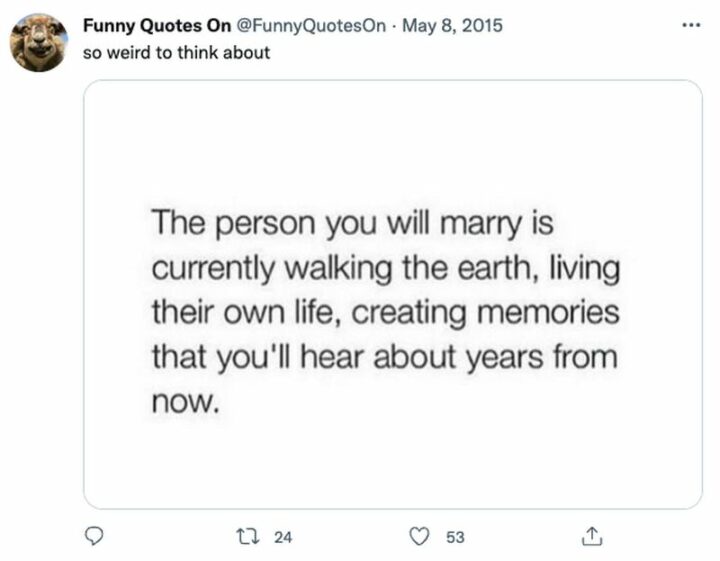Viewport: 720px width, 561px height.
Task: Open the May 8, 2015 timestamp
Action: tap(453, 26)
